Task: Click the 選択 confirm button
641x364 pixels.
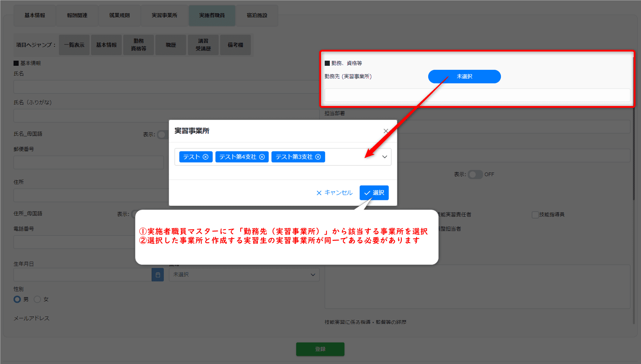Action: [x=374, y=193]
